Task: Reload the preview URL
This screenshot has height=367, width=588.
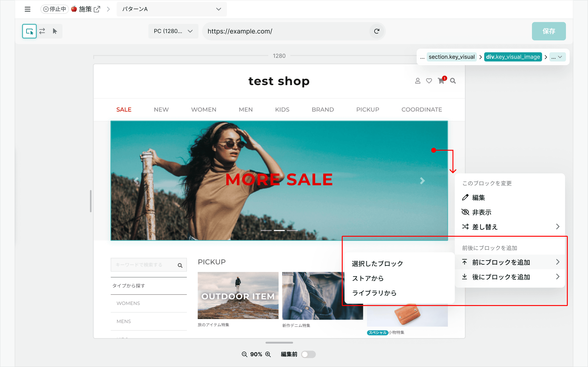Action: point(377,31)
